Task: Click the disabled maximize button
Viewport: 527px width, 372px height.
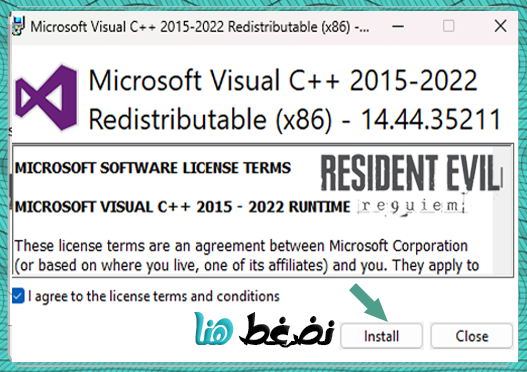Action: (x=449, y=26)
